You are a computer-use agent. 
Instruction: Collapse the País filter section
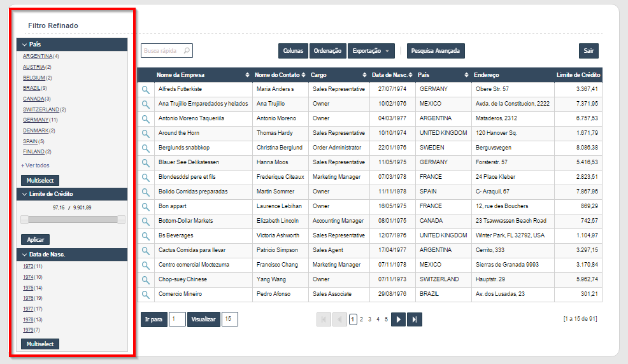25,45
